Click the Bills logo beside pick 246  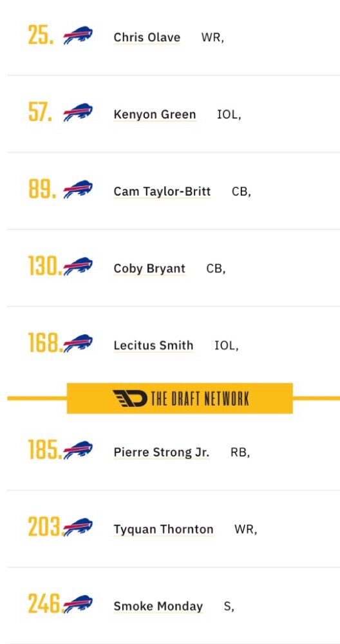coord(78,604)
